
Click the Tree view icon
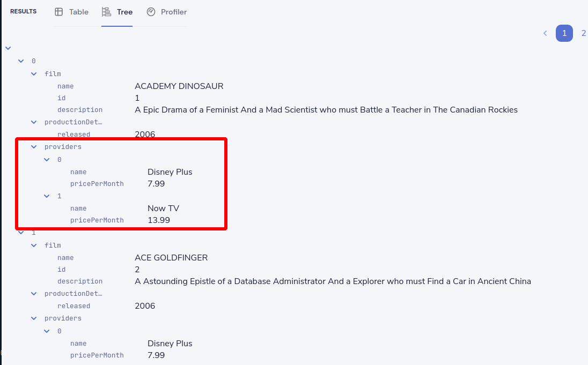(107, 12)
